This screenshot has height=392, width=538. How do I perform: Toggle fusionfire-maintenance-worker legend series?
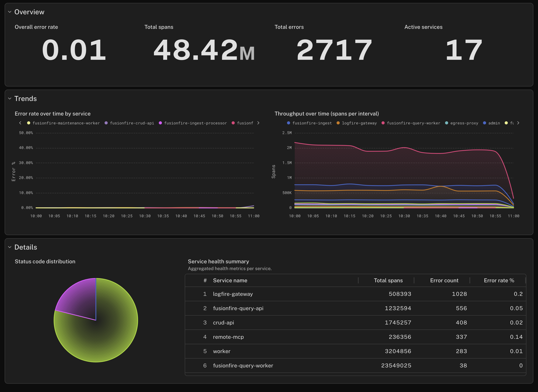(x=63, y=123)
